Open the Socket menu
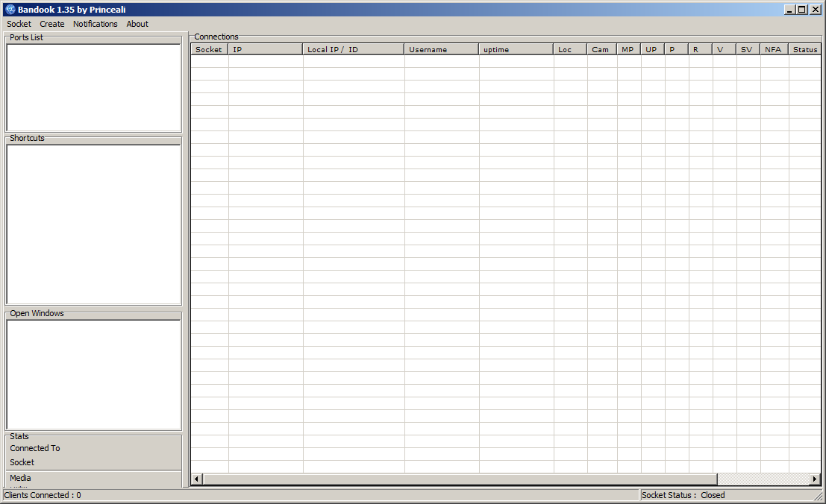 [x=19, y=24]
